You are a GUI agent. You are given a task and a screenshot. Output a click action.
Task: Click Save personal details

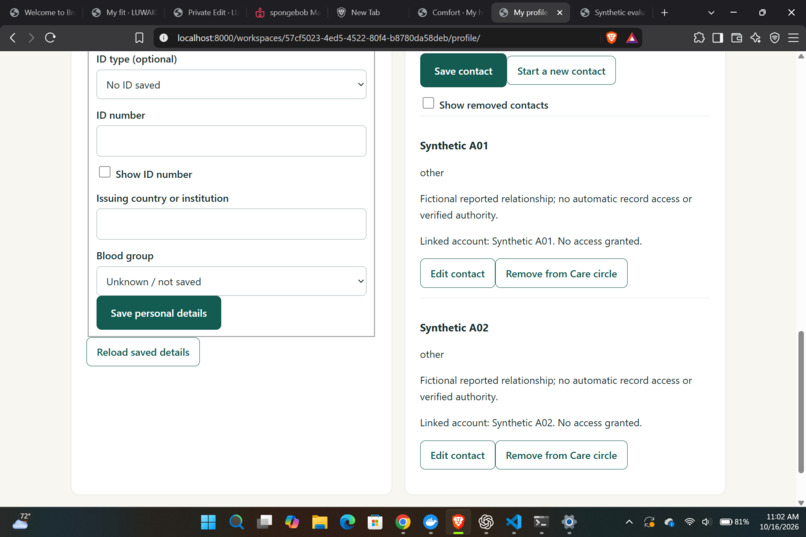[x=159, y=313]
